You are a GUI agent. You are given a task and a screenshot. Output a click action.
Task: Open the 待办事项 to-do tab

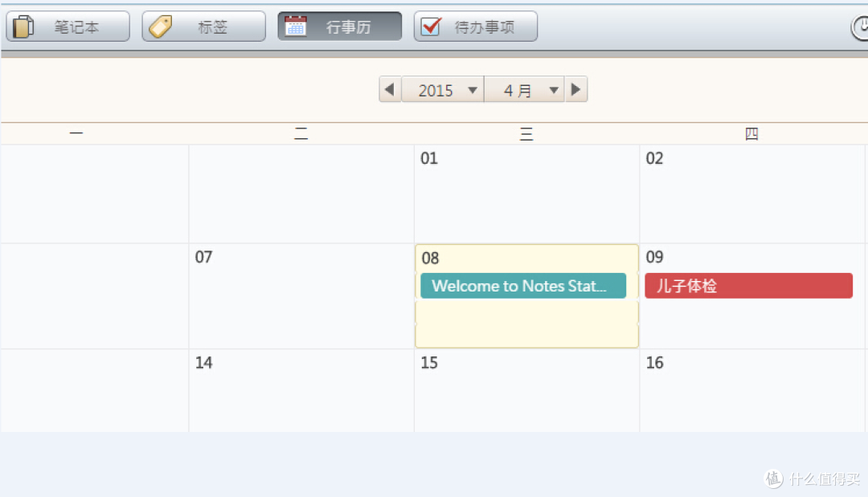tap(476, 26)
